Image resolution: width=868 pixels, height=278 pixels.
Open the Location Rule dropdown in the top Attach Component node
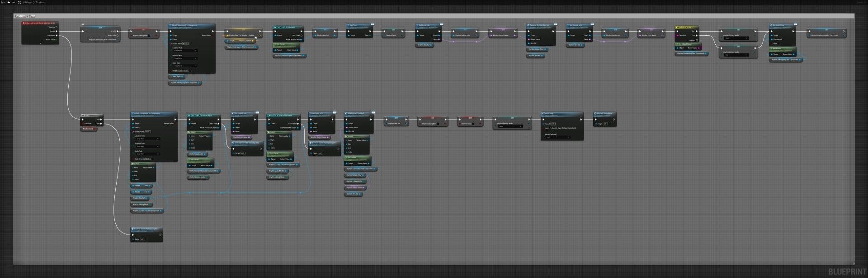185,51
